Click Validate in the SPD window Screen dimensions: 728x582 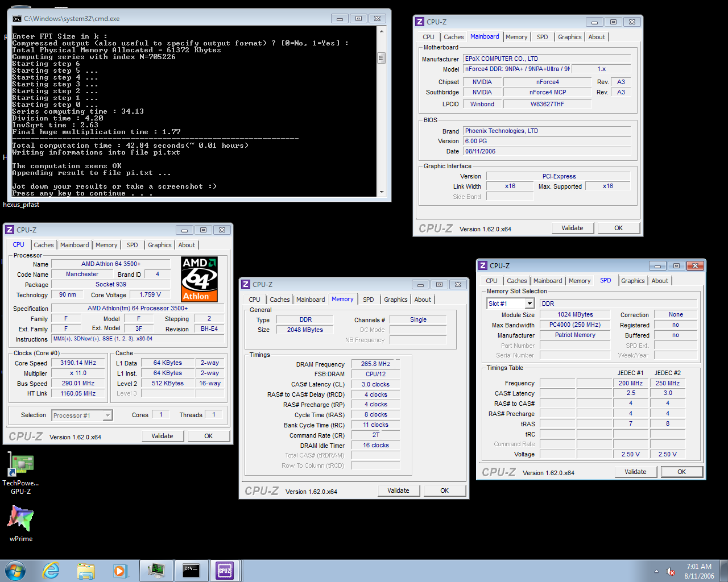click(635, 472)
